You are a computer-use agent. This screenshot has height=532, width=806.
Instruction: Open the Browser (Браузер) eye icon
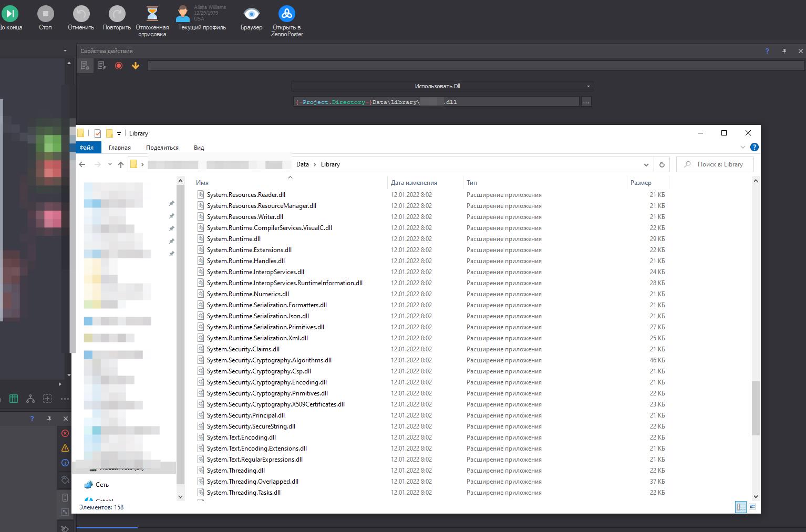click(x=251, y=14)
